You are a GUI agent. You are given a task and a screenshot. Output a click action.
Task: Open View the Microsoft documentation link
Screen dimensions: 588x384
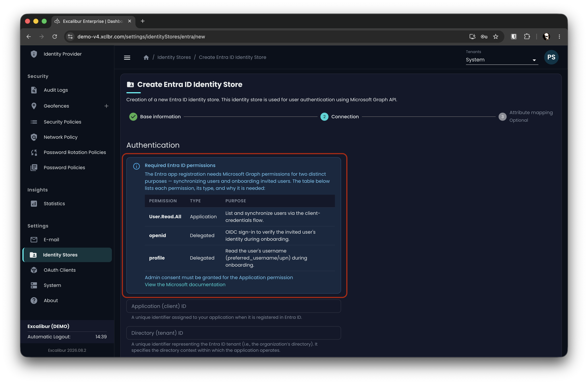(x=185, y=285)
